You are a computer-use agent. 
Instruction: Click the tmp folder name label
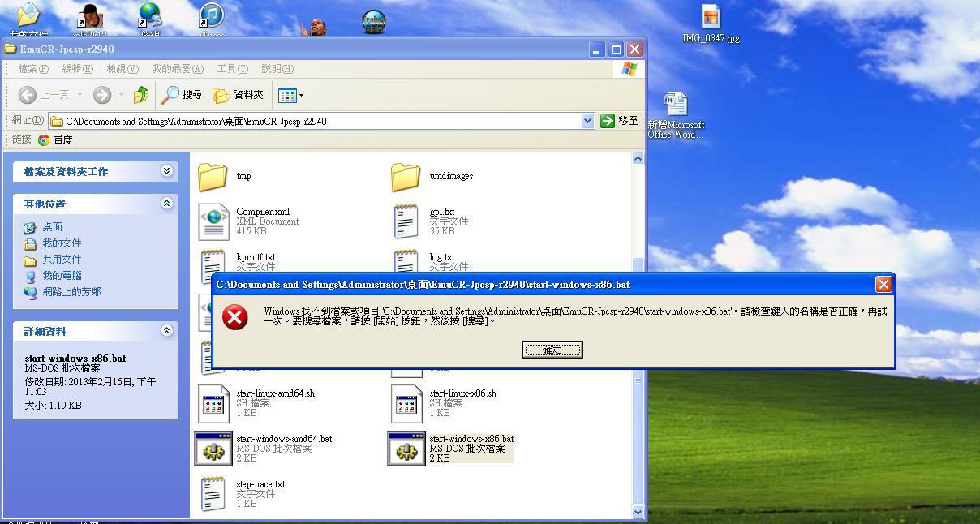point(243,176)
